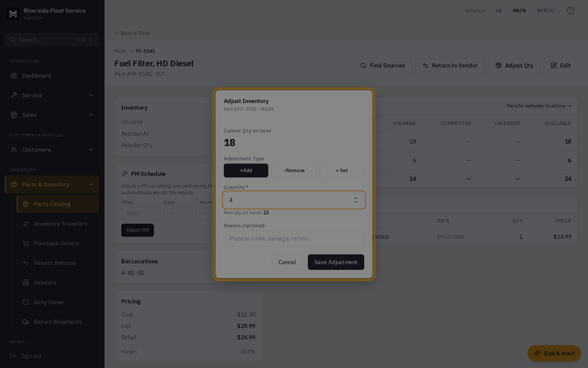Expand the Customers menu chevron
This screenshot has height=368, width=588.
(x=91, y=150)
